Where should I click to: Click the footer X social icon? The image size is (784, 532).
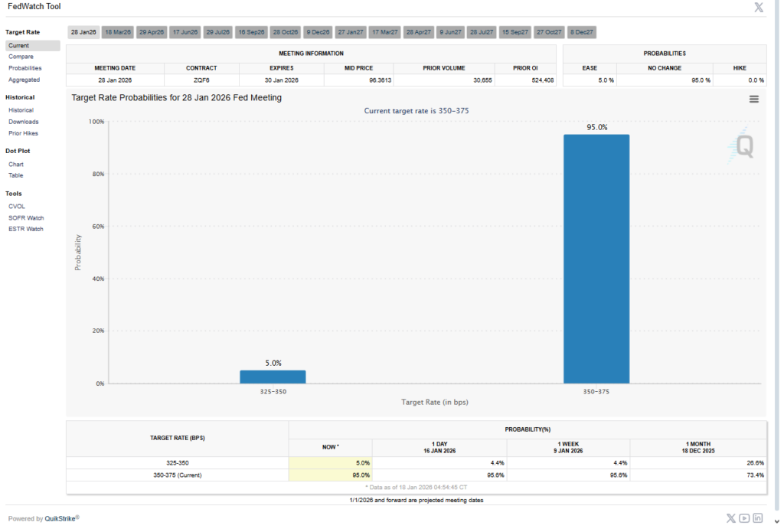(730, 518)
